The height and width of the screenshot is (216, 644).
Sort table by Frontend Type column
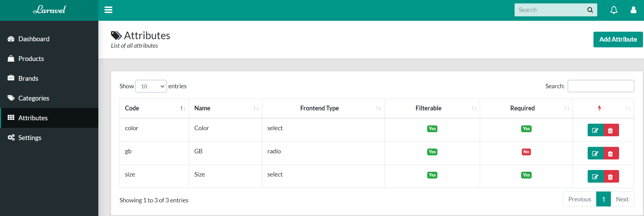[323, 108]
